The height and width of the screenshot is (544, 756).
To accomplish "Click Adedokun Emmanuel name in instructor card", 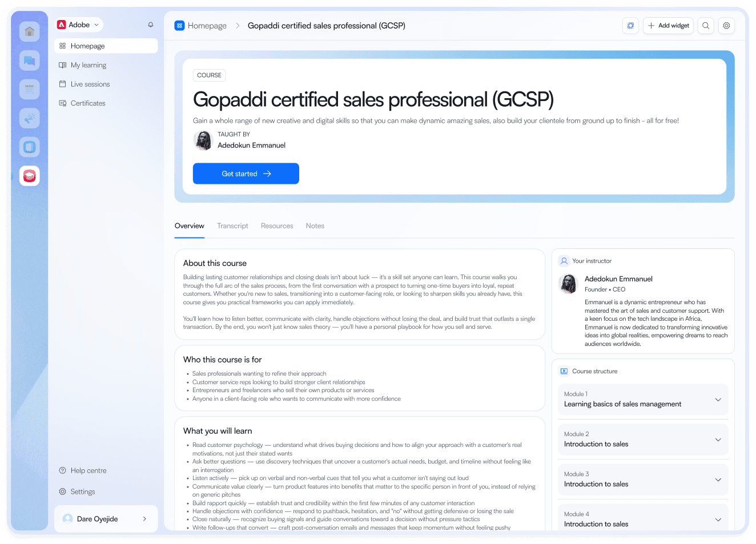I will [x=618, y=279].
